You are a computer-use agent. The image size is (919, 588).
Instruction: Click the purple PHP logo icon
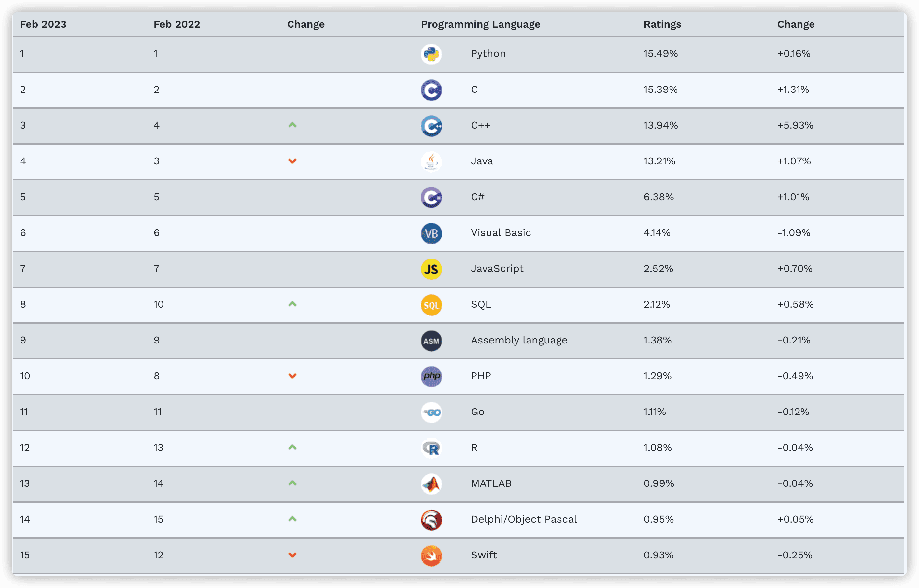431,376
